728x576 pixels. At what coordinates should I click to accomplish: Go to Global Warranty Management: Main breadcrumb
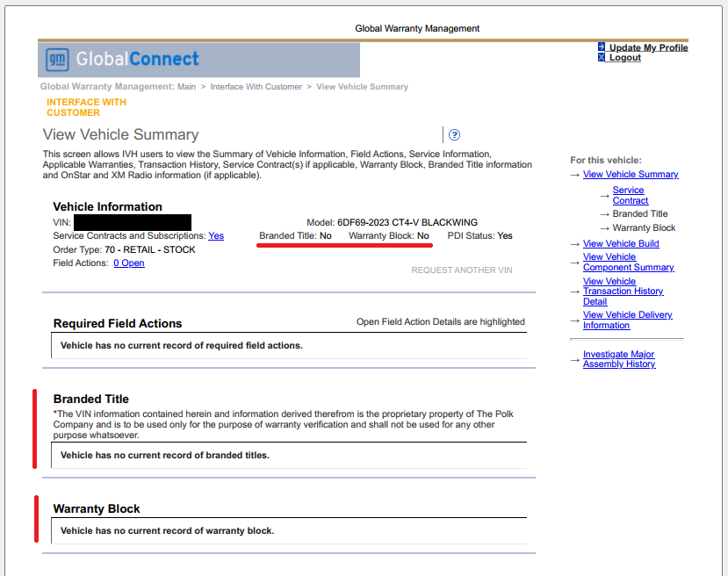[118, 86]
